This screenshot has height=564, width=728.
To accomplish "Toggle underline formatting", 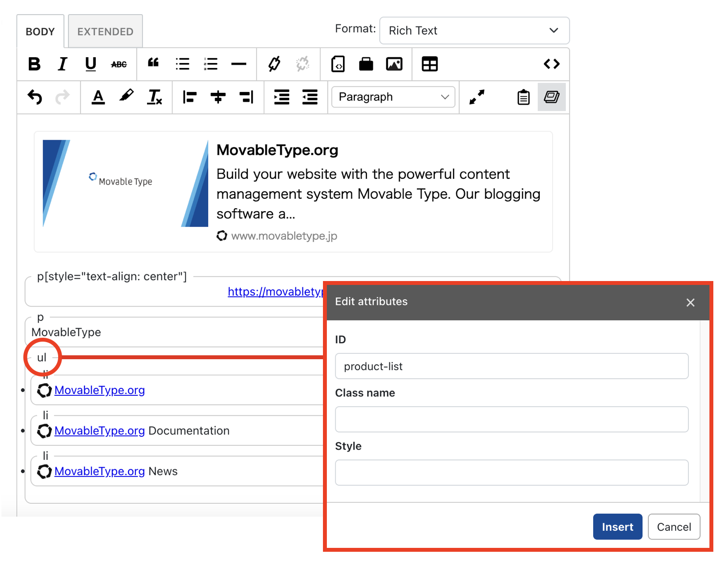I will point(90,64).
